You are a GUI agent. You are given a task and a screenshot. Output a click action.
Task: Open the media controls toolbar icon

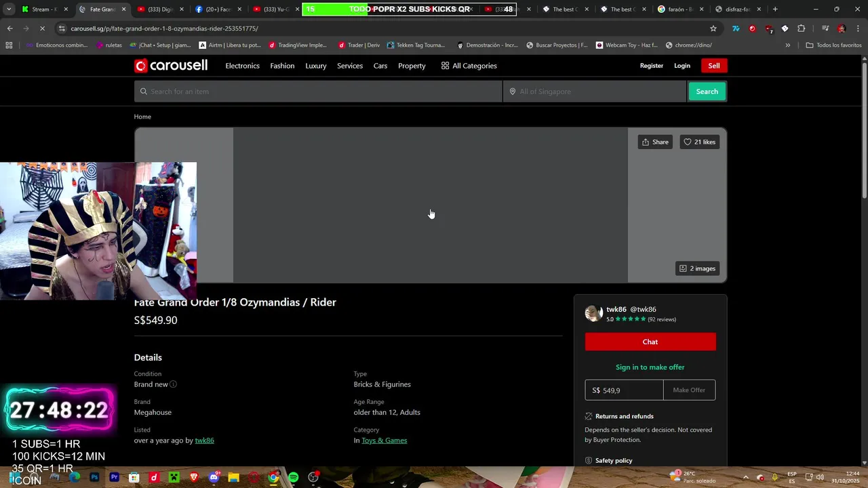point(825,28)
